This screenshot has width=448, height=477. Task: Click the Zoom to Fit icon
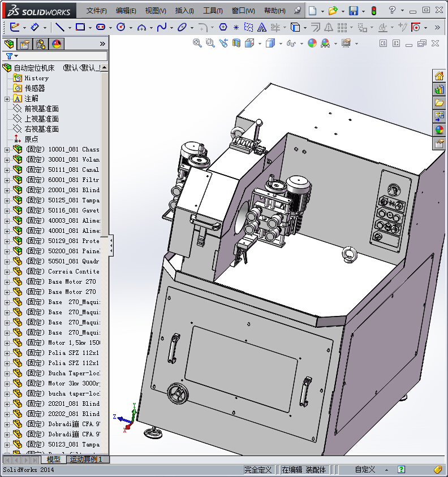coord(197,43)
